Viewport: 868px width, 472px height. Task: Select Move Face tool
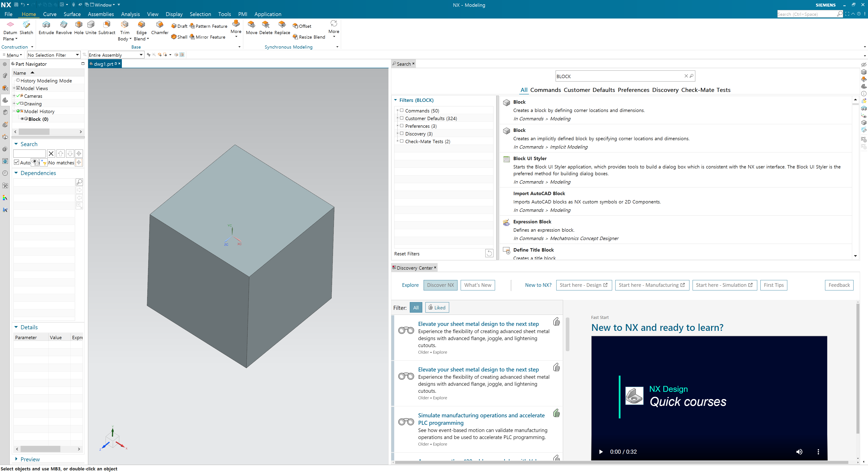[x=251, y=28]
